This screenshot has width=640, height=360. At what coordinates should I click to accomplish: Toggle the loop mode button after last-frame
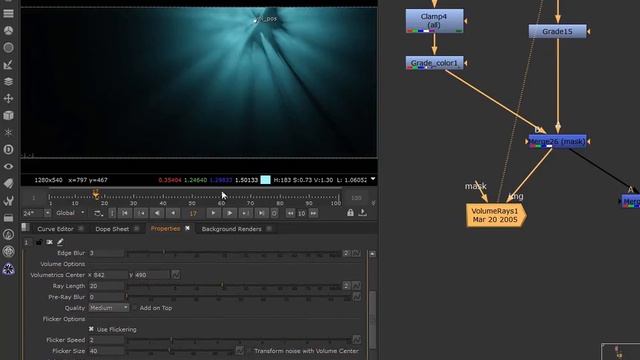coord(274,213)
